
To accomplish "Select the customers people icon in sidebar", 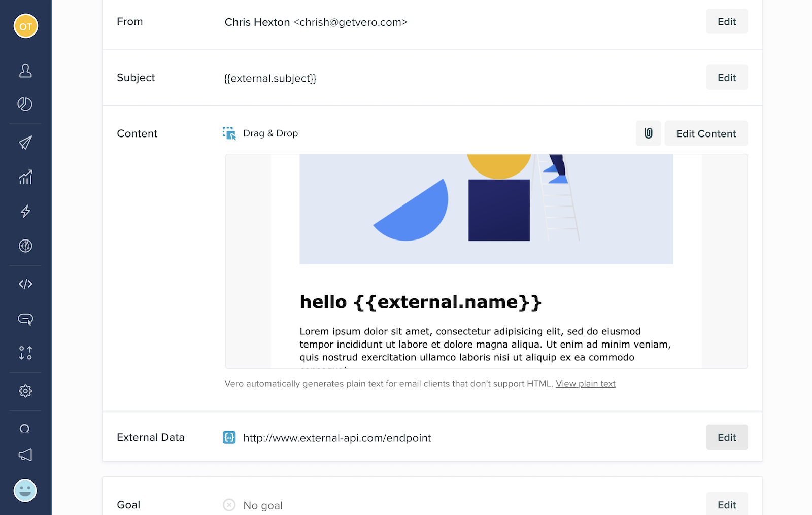I will click(x=25, y=72).
